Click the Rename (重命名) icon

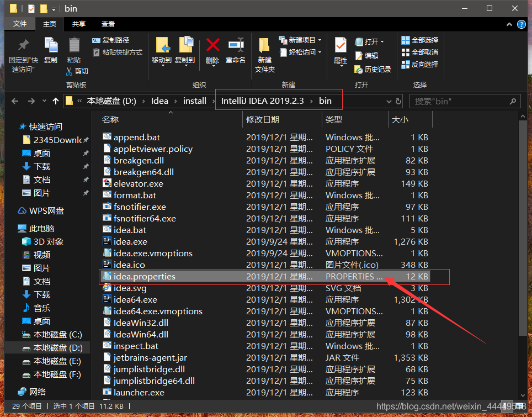236,45
